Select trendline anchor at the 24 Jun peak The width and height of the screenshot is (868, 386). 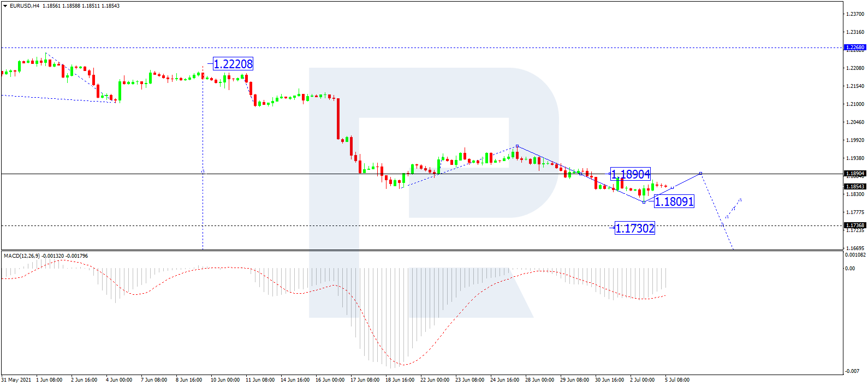coord(517,146)
